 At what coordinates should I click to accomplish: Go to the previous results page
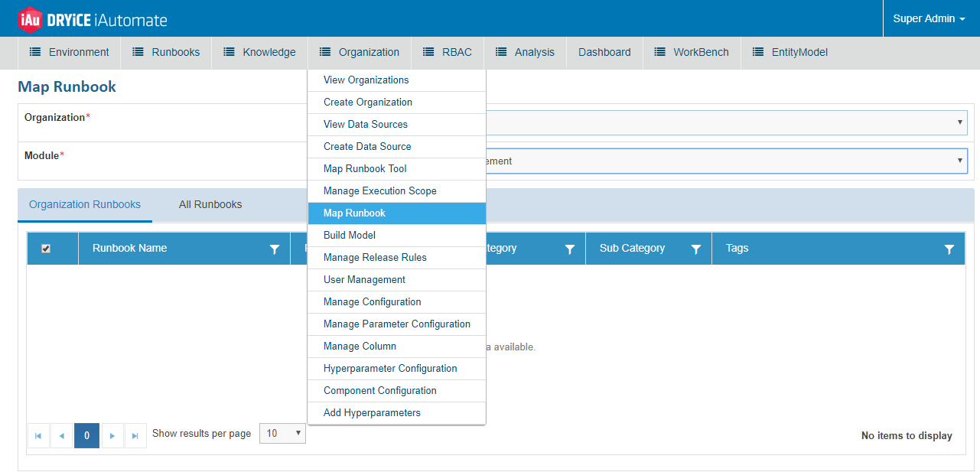(62, 435)
